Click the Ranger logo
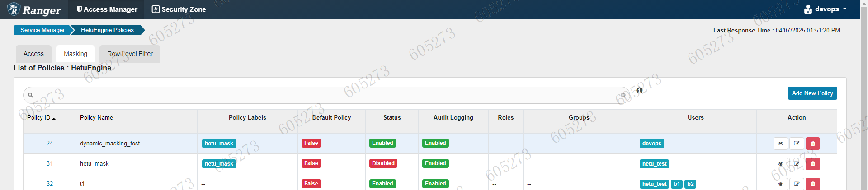This screenshot has height=190, width=868. click(34, 9)
